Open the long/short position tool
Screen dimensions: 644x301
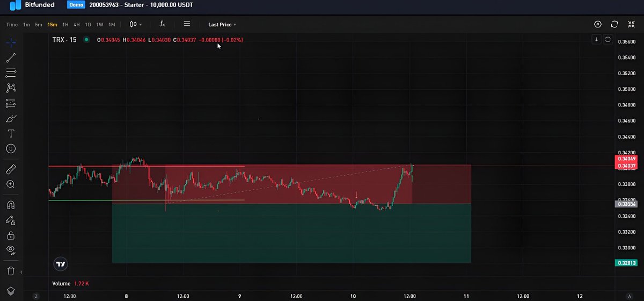point(11,103)
